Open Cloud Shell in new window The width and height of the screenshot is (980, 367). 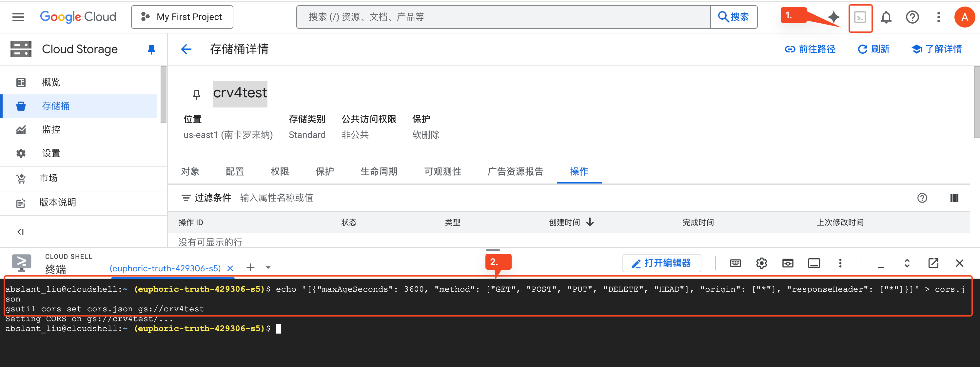(933, 263)
